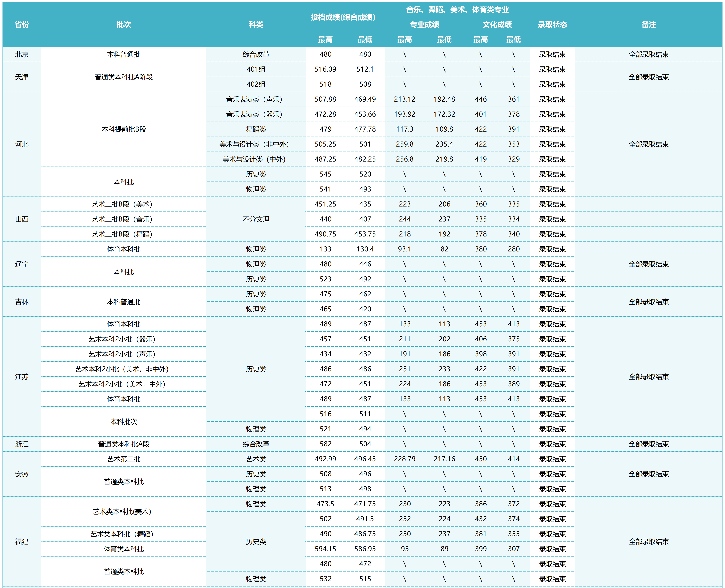The image size is (725, 588).
Task: Click the 文化成绩 sub-header
Action: click(497, 24)
